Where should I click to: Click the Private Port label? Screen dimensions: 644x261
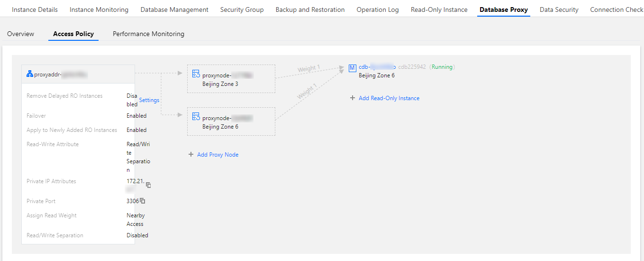click(x=41, y=201)
